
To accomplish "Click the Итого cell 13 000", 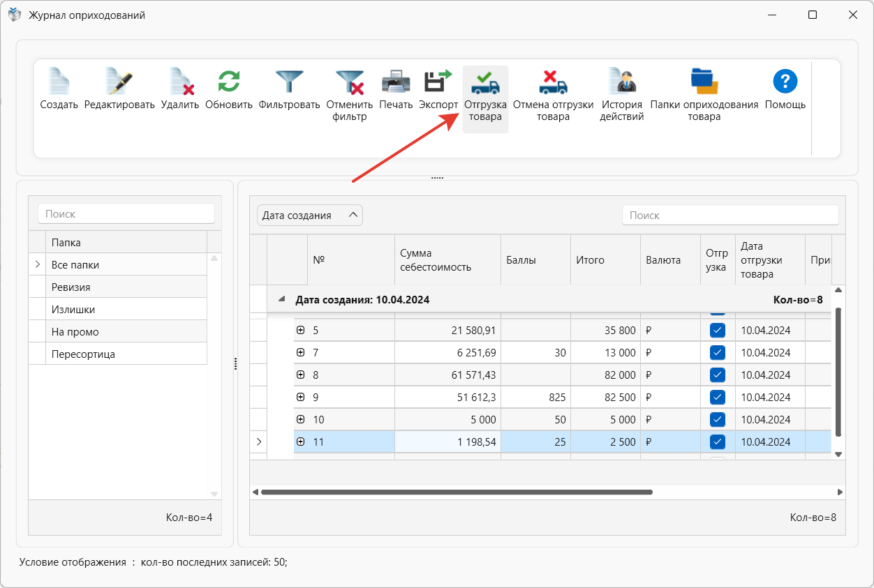I will [605, 353].
